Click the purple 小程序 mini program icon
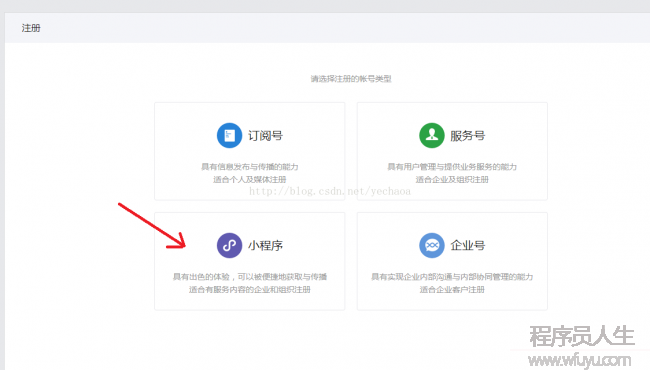Image resolution: width=650 pixels, height=370 pixels. (229, 245)
